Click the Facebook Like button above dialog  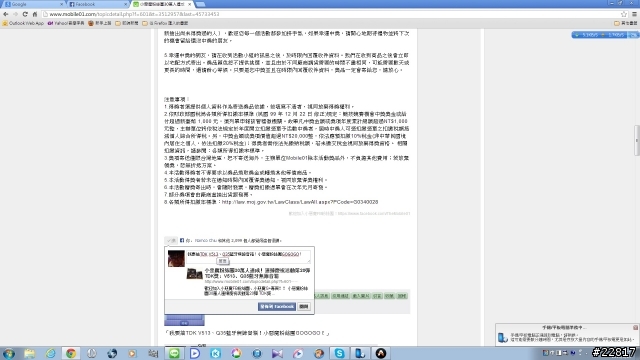171,240
